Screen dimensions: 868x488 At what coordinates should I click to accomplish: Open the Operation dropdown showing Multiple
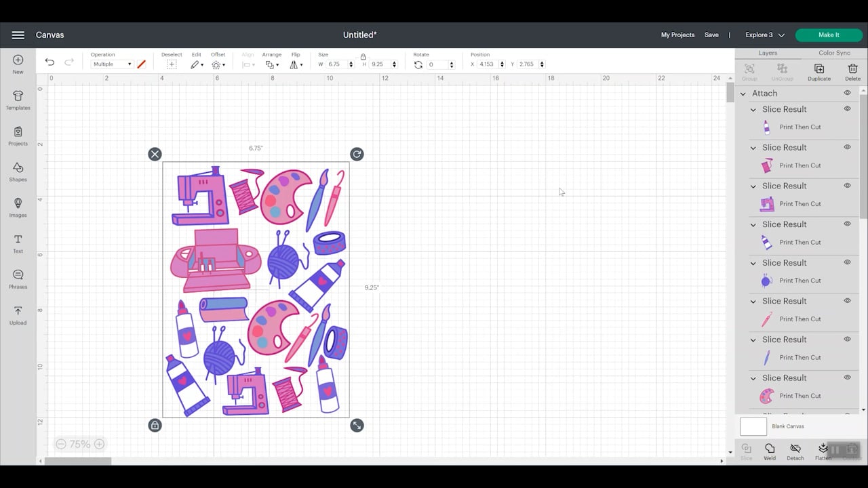pyautogui.click(x=112, y=64)
